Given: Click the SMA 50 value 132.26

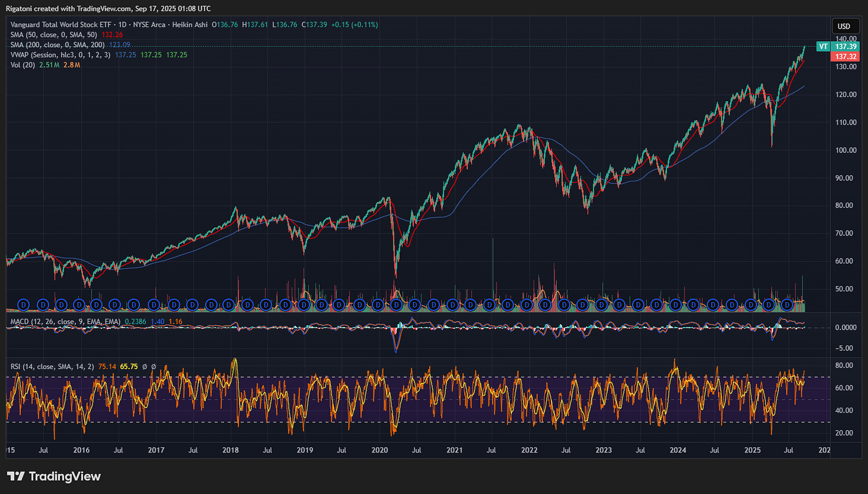Looking at the screenshot, I should coord(111,35).
